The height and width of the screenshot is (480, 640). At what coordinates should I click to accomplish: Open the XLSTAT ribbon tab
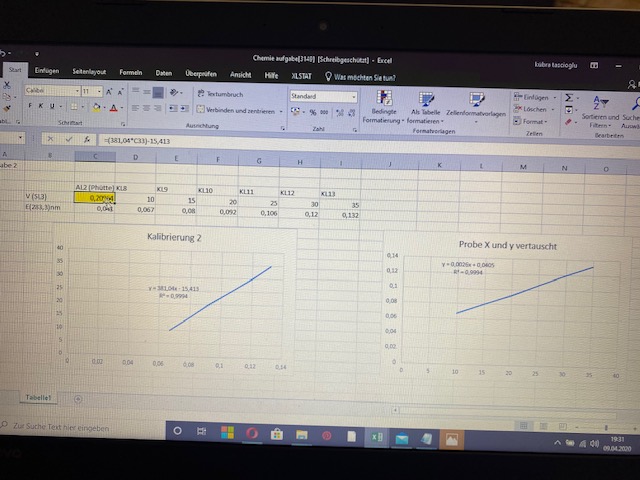pos(301,76)
